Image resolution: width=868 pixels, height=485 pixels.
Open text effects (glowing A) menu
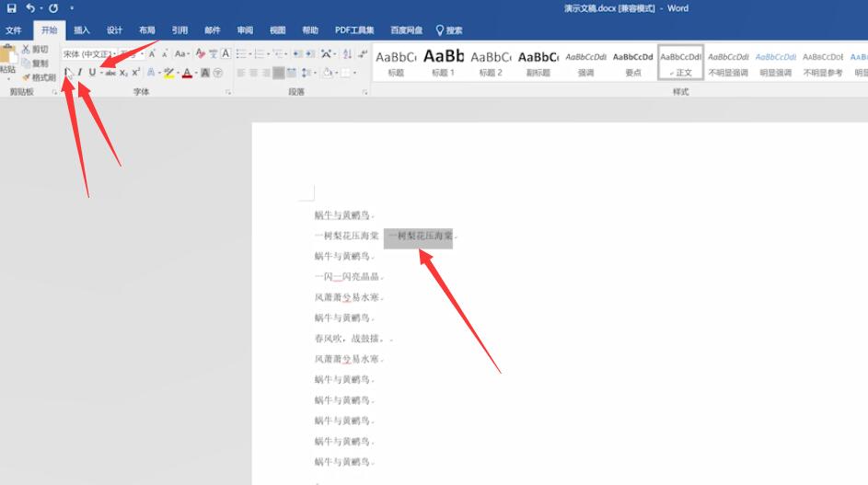[151, 73]
